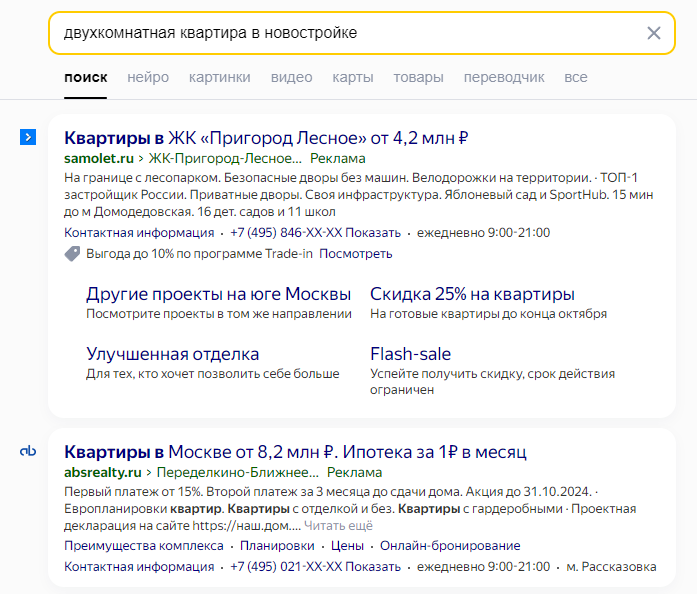Open the Flash-sale sitelink
The image size is (697, 594).
410,354
